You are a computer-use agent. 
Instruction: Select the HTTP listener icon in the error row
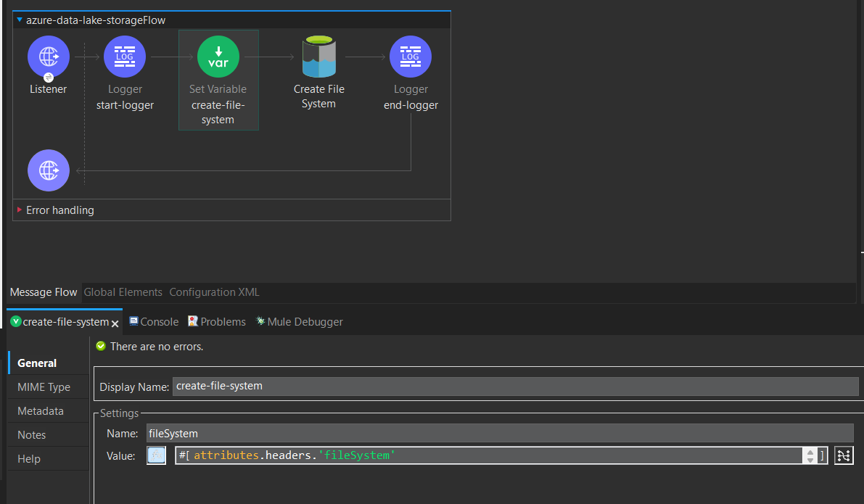(x=48, y=170)
